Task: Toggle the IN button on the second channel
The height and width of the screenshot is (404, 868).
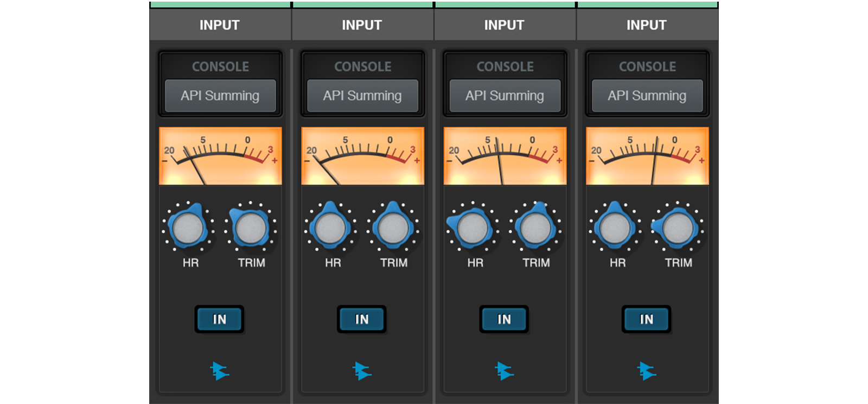Action: [x=362, y=319]
